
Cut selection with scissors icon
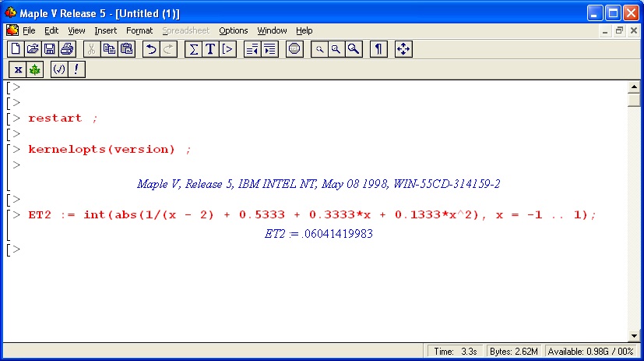(92, 49)
